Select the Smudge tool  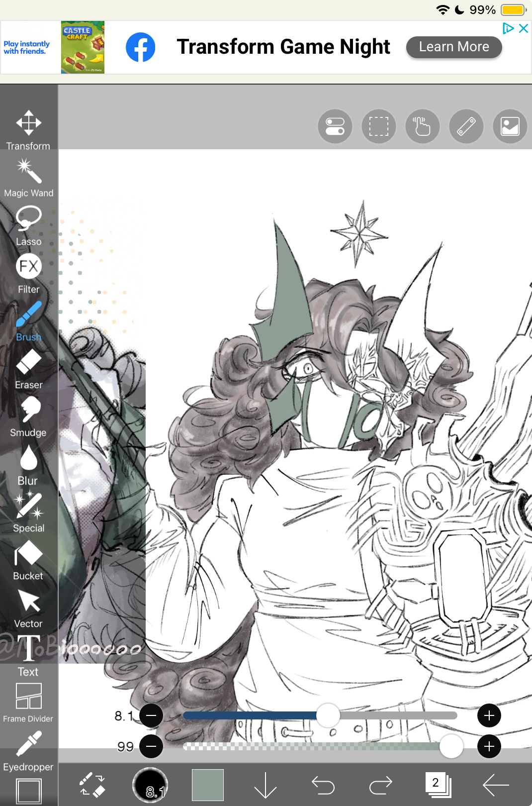pyautogui.click(x=28, y=416)
